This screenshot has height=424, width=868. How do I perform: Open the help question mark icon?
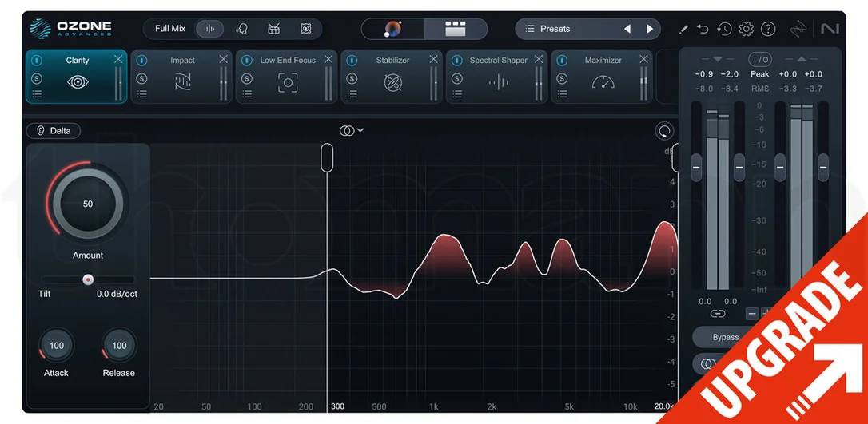pos(768,29)
